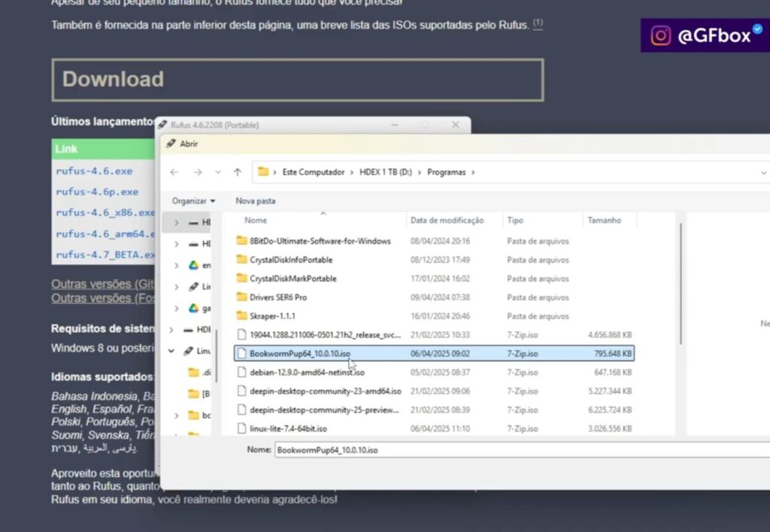Open the recent locations dropdown arrow beside forward
The width and height of the screenshot is (770, 532).
(217, 172)
